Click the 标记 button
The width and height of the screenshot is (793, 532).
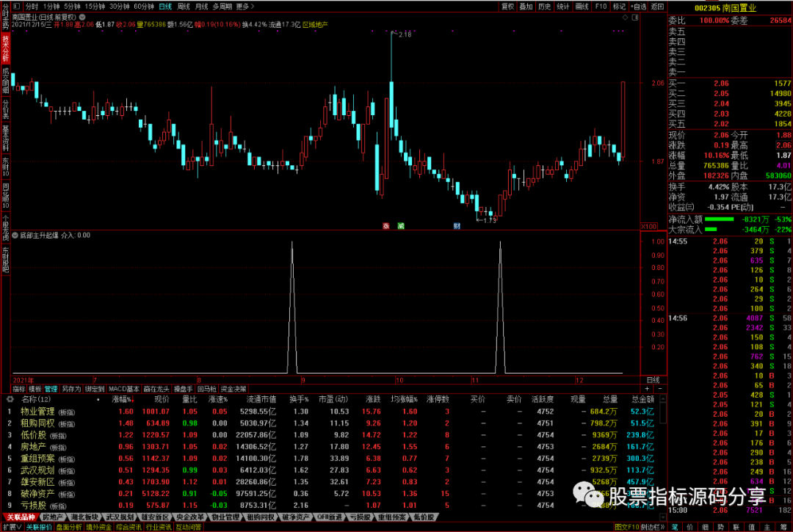(619, 7)
